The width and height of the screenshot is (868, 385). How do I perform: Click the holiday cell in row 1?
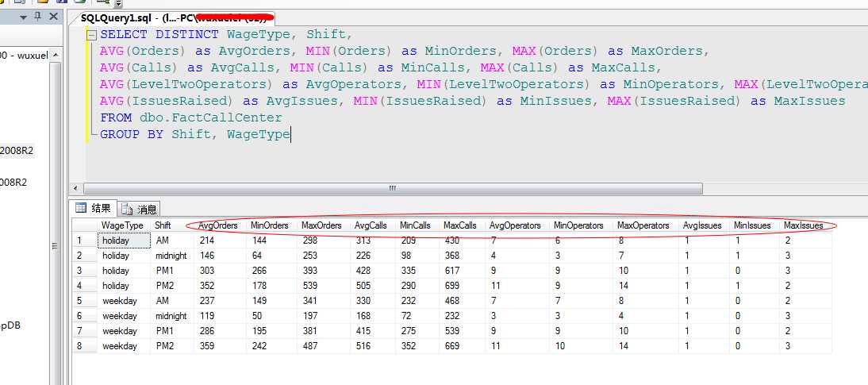point(124,241)
